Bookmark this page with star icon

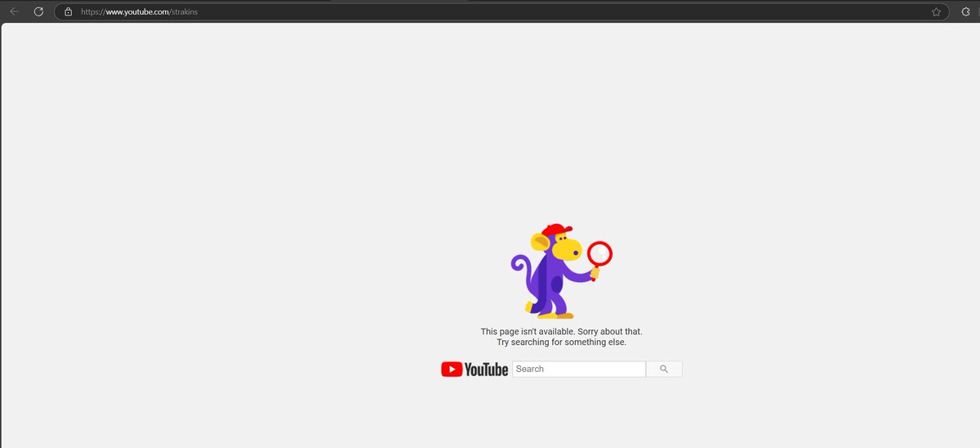coord(936,12)
